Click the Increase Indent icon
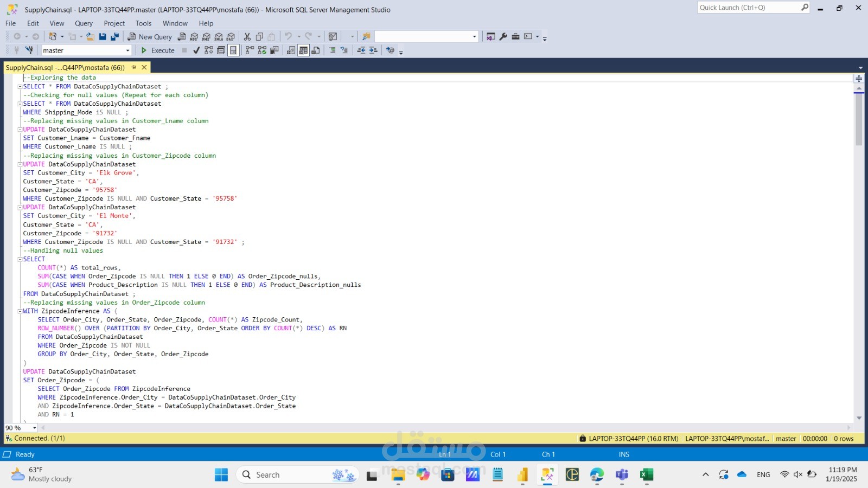This screenshot has width=868, height=488. point(372,50)
